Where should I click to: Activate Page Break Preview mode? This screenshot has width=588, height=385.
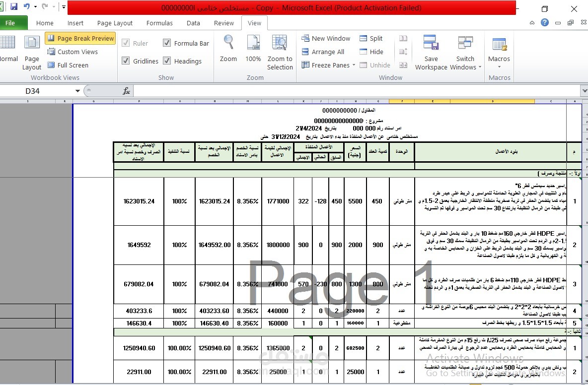click(x=80, y=38)
